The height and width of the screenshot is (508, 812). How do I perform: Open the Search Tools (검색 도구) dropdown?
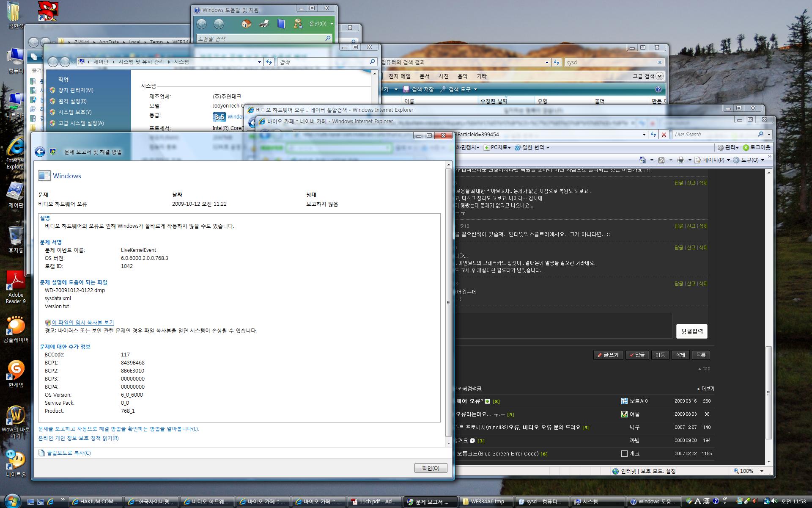click(459, 89)
